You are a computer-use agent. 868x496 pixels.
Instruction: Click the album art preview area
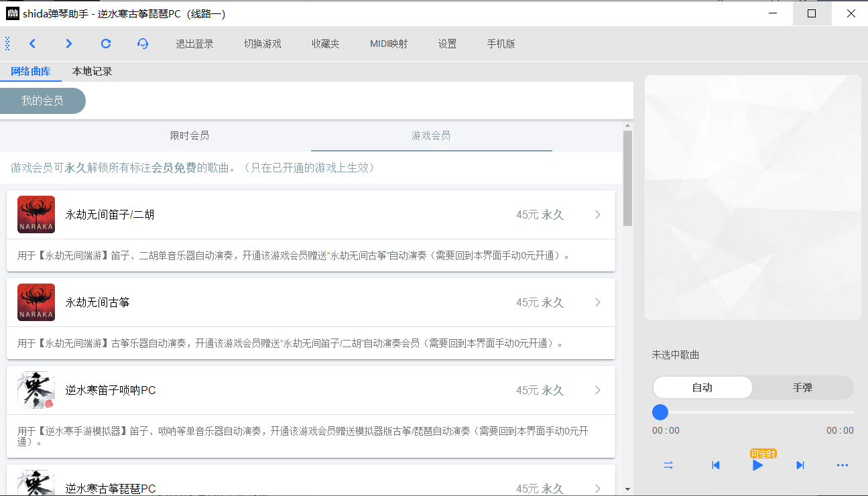753,198
